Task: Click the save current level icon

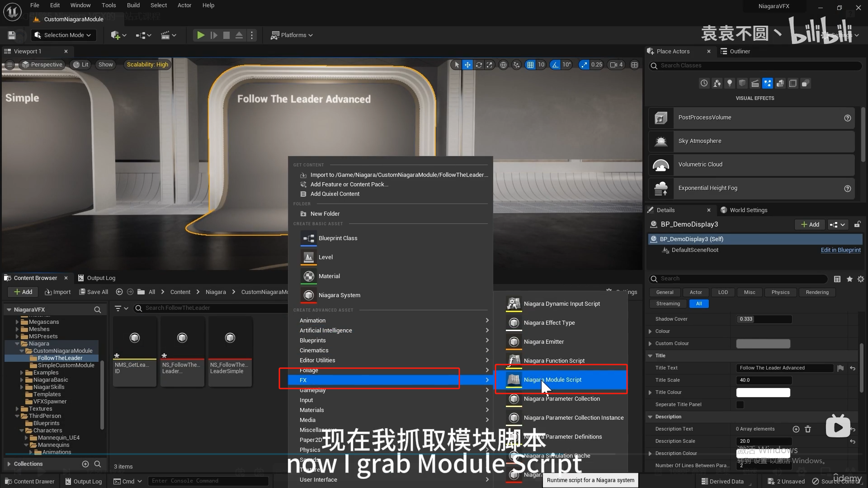Action: tap(12, 35)
